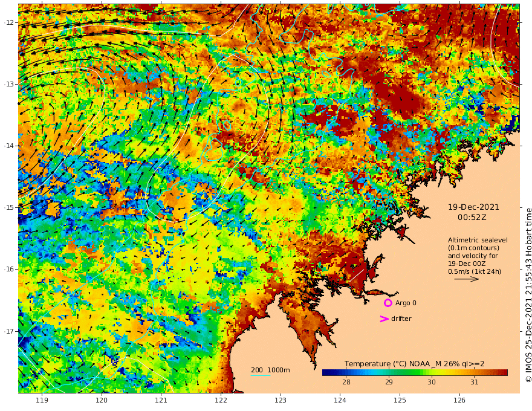532x411 pixels.
Task: Click the 'and velocity for' legend text
Action: pos(473,256)
